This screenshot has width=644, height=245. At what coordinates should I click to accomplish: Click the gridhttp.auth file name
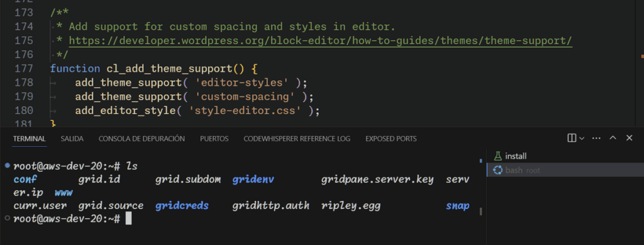pos(270,205)
